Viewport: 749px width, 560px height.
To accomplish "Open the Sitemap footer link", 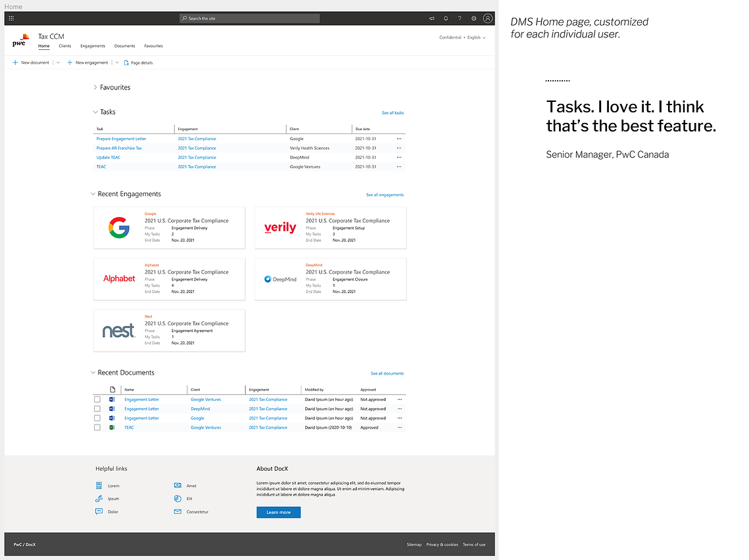I will pos(414,545).
